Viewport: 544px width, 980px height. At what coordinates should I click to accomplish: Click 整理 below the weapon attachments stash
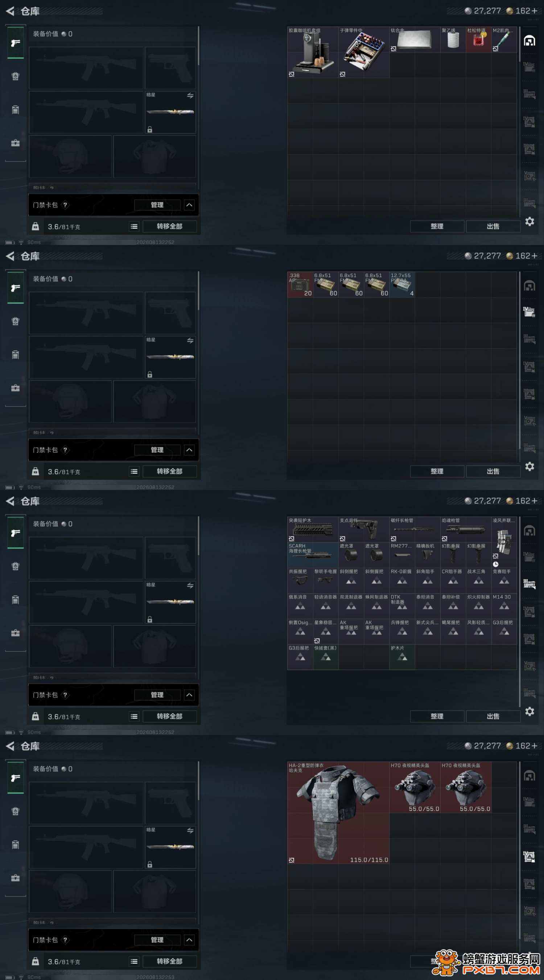click(437, 716)
